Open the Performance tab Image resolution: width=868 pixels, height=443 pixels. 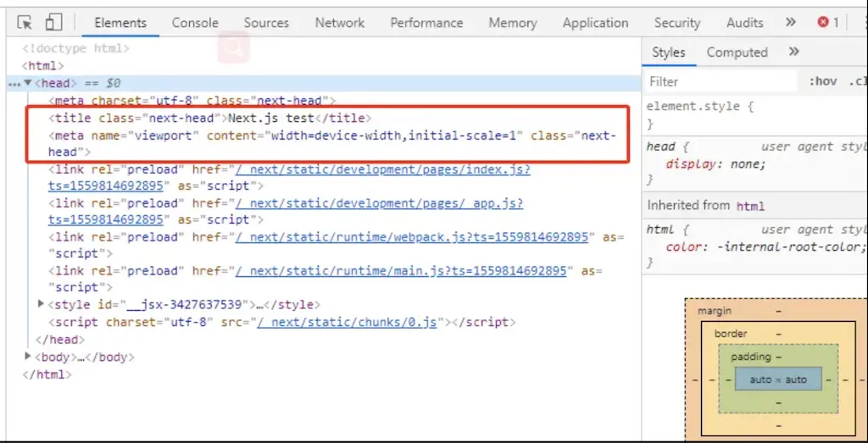pos(426,23)
